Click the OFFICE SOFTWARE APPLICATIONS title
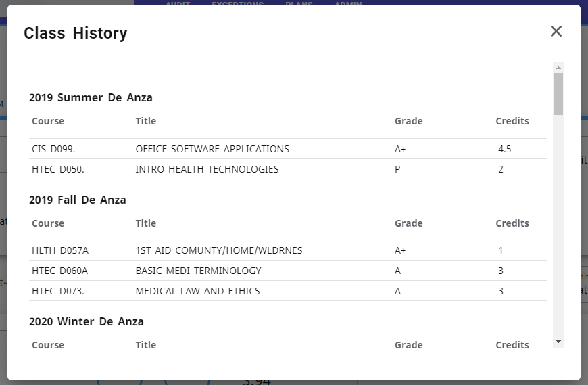Image resolution: width=588 pixels, height=385 pixels. pyautogui.click(x=212, y=149)
